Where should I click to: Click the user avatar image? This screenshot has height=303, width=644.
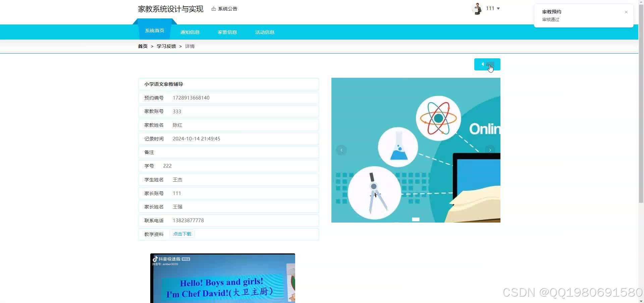[x=478, y=8]
